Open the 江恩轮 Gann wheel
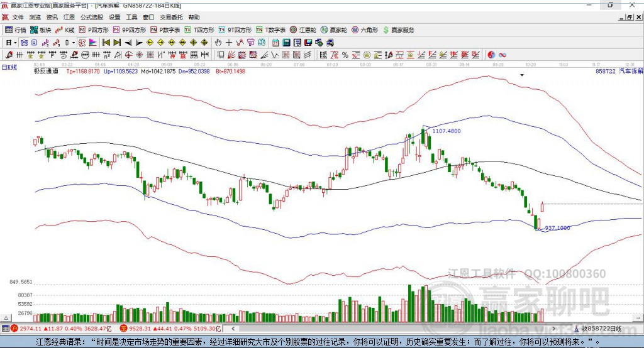Viewport: 644px width, 348px height. [x=303, y=30]
